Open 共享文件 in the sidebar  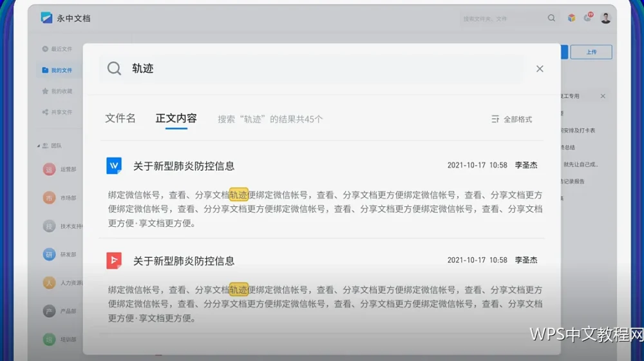point(57,112)
